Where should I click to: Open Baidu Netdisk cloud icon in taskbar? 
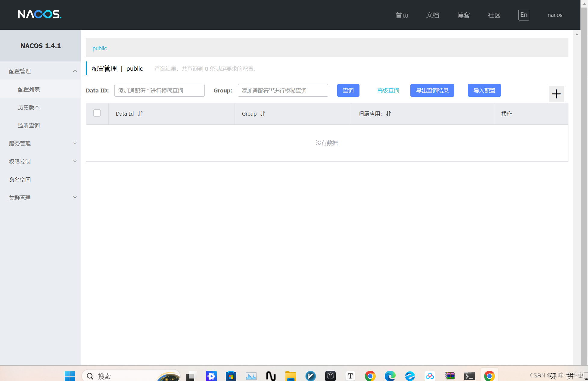coord(430,376)
